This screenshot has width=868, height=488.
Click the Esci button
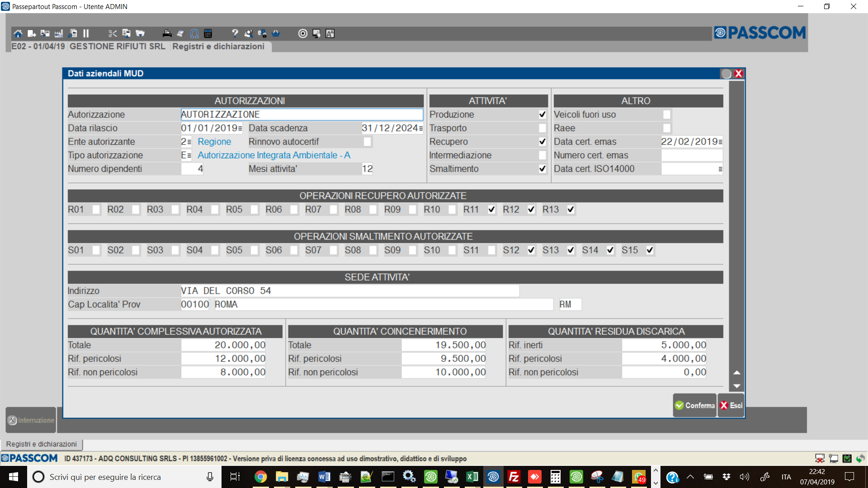(731, 405)
